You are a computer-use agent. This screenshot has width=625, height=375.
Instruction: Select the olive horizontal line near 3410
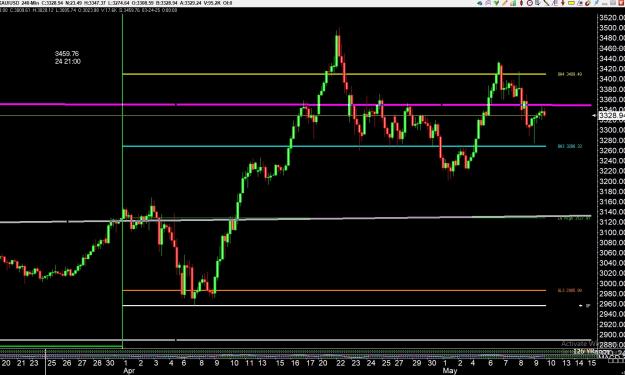coord(334,74)
